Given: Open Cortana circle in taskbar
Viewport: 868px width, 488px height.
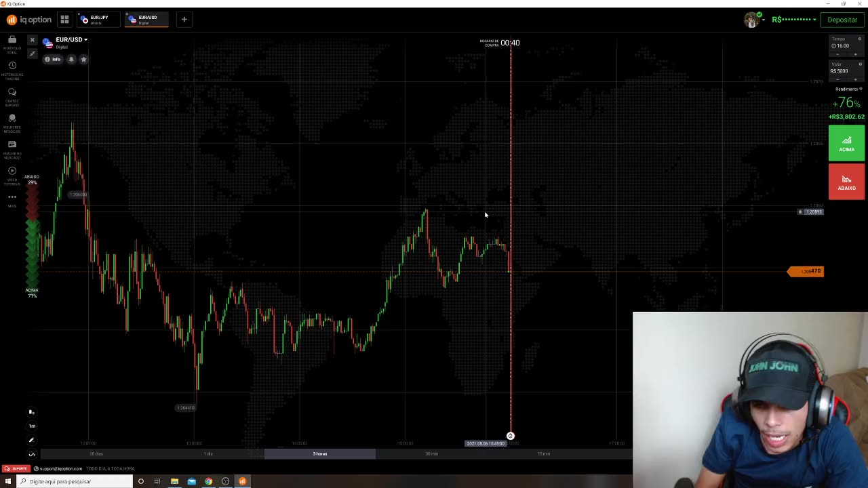Looking at the screenshot, I should click(140, 481).
